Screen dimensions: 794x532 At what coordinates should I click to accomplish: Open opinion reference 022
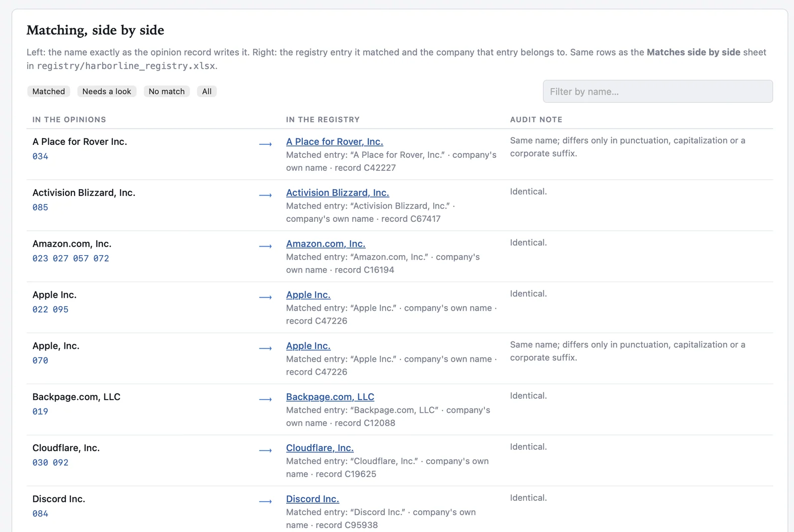(x=40, y=310)
